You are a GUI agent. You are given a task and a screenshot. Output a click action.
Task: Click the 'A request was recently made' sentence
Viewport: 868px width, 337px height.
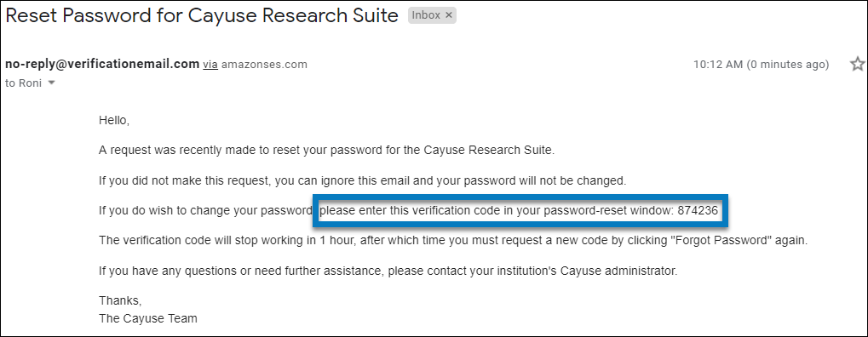(x=326, y=150)
